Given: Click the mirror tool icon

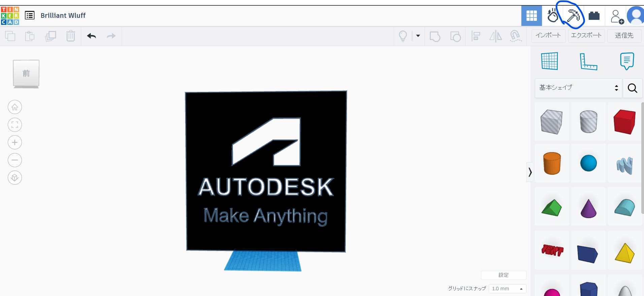Looking at the screenshot, I should coord(495,36).
